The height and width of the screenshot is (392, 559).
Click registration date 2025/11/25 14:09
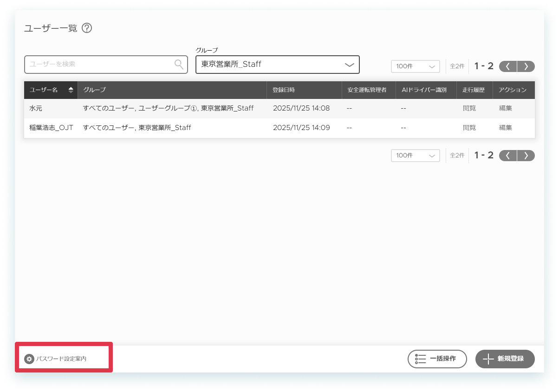point(301,128)
